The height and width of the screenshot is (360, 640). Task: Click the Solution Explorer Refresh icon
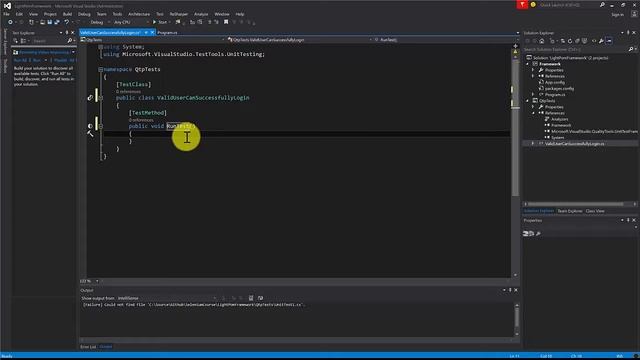click(x=570, y=41)
